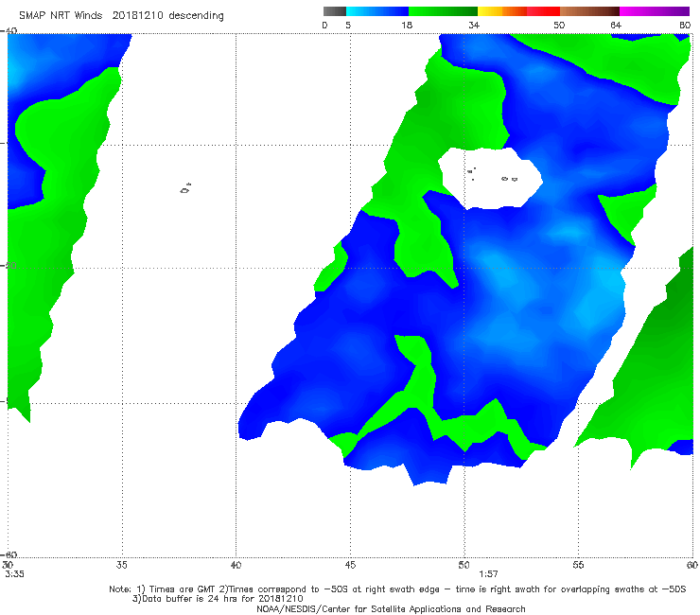This screenshot has width=700, height=615.
Task: Click the title 'SMAP NRT Winds 20181210 descending'
Action: [x=121, y=15]
